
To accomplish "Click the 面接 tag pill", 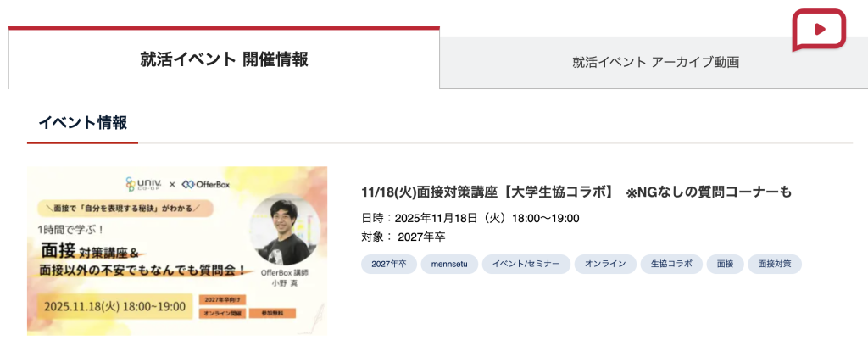I will click(725, 264).
